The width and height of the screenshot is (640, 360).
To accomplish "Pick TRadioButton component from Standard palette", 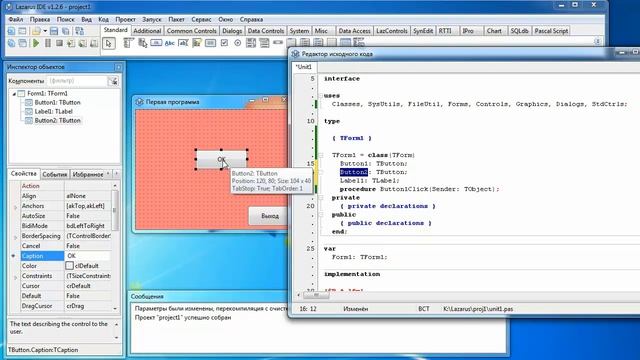I will [x=238, y=42].
